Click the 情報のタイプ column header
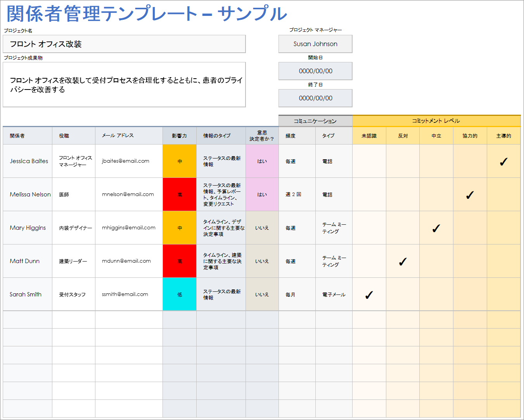This screenshot has height=420, width=524. 221,136
